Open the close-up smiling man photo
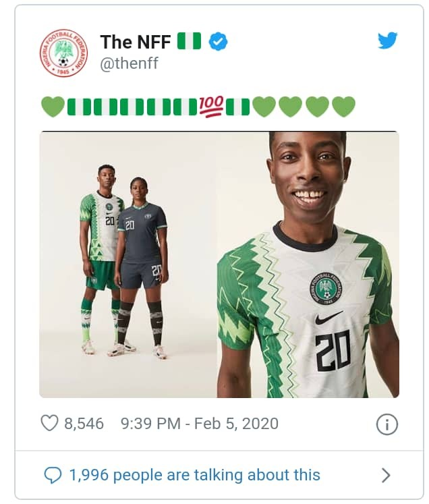This screenshot has height=504, width=429. tap(308, 264)
